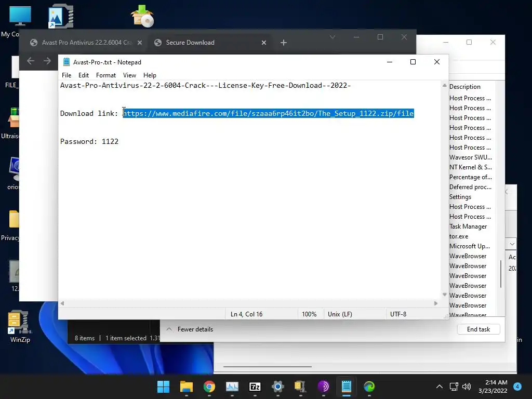Viewport: 532px width, 399px height.
Task: Open the File menu in Notepad
Action: pos(66,75)
